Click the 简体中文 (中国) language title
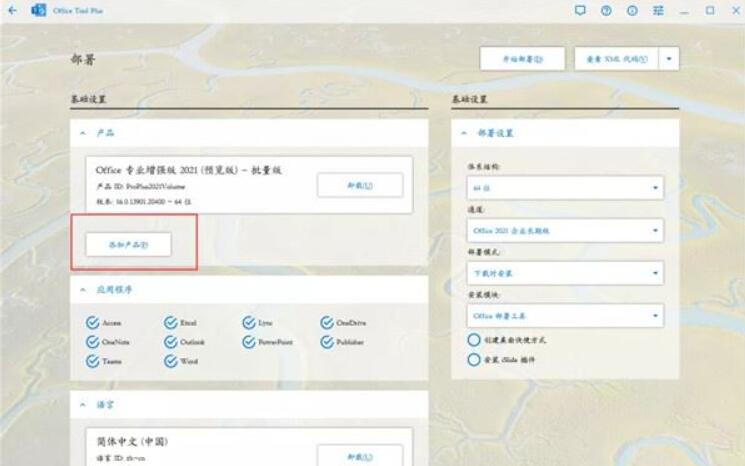 click(132, 442)
